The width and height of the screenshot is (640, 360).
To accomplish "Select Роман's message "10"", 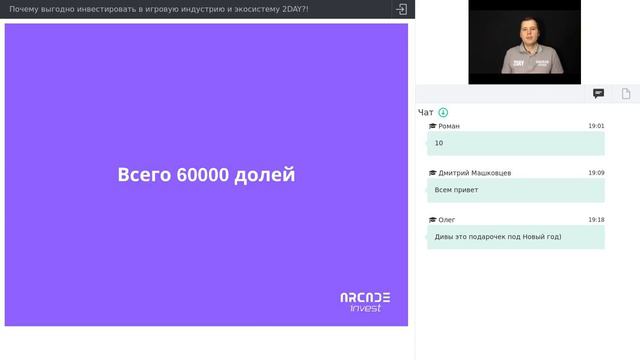I will pos(516,143).
